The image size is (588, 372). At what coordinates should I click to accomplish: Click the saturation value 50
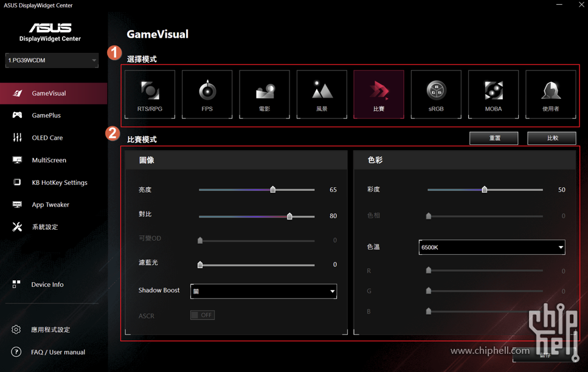(561, 190)
